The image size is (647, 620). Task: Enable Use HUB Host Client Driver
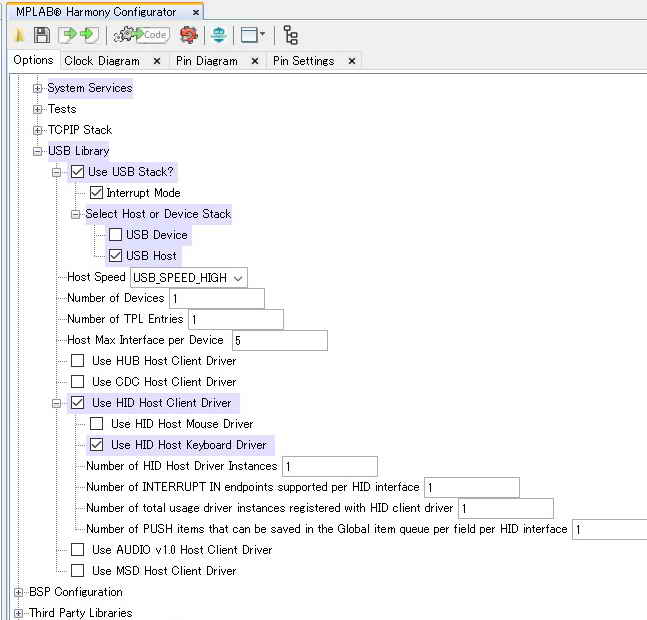(x=77, y=361)
